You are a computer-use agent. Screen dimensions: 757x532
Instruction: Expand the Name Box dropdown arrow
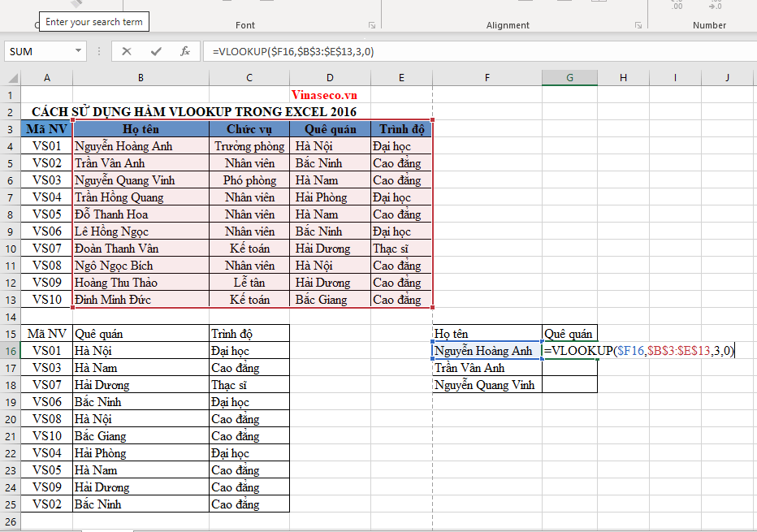tap(79, 51)
